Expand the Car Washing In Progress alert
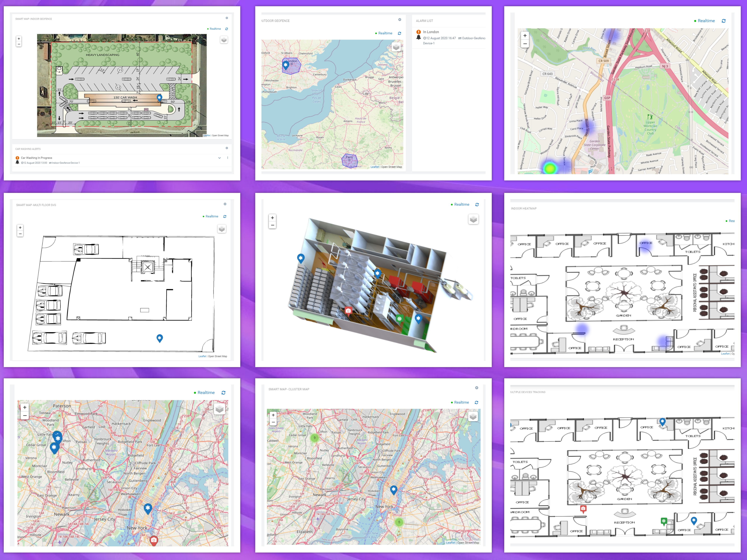 (x=219, y=158)
